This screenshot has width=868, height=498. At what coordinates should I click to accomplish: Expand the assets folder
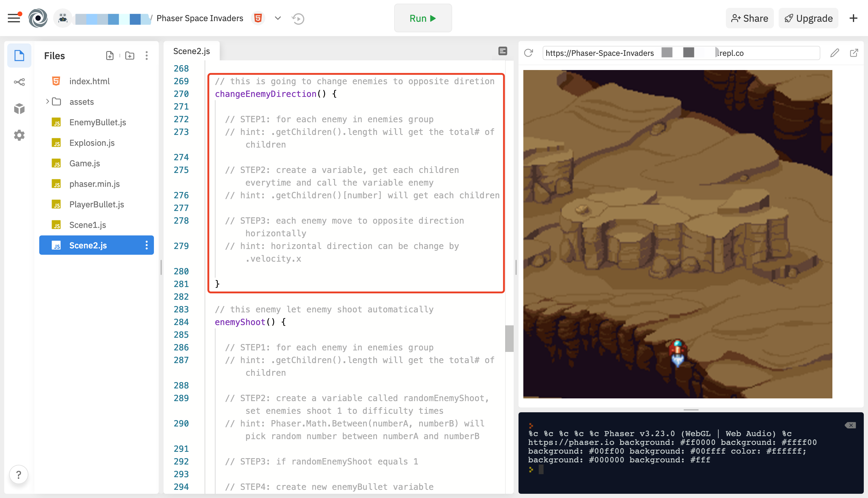click(x=47, y=102)
